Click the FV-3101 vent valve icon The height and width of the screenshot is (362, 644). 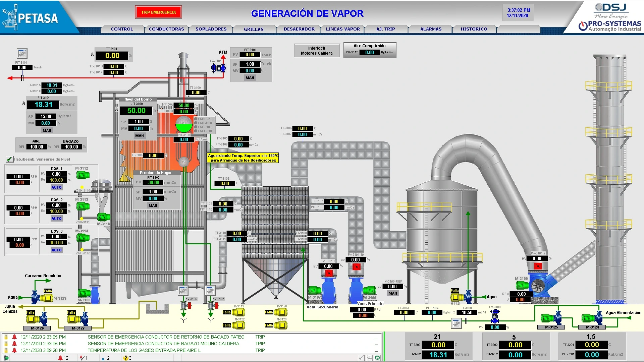click(218, 68)
